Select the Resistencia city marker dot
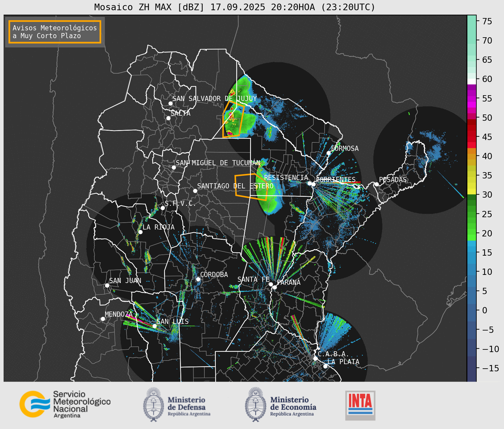Screen dimensions: 504x429 point(310,183)
